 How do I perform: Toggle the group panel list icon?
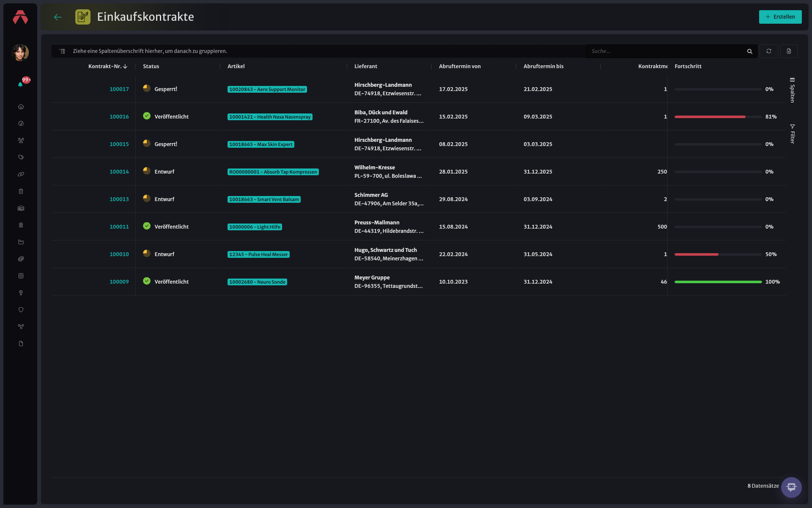(62, 51)
